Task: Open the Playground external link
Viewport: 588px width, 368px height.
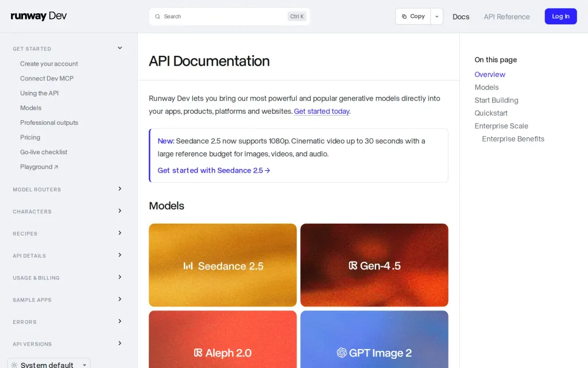Action: (39, 167)
